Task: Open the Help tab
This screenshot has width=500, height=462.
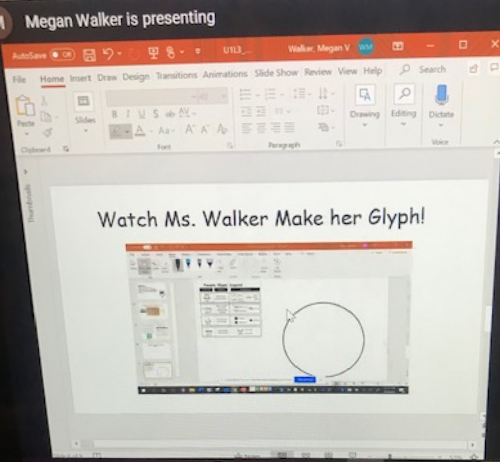Action: pos(373,71)
